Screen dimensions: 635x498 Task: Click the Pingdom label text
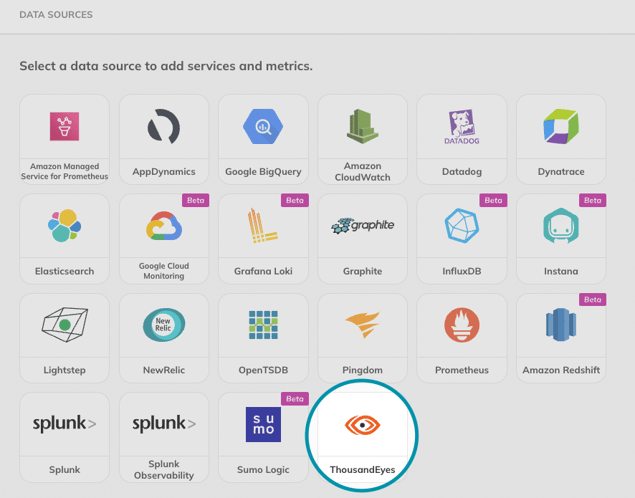pos(362,370)
